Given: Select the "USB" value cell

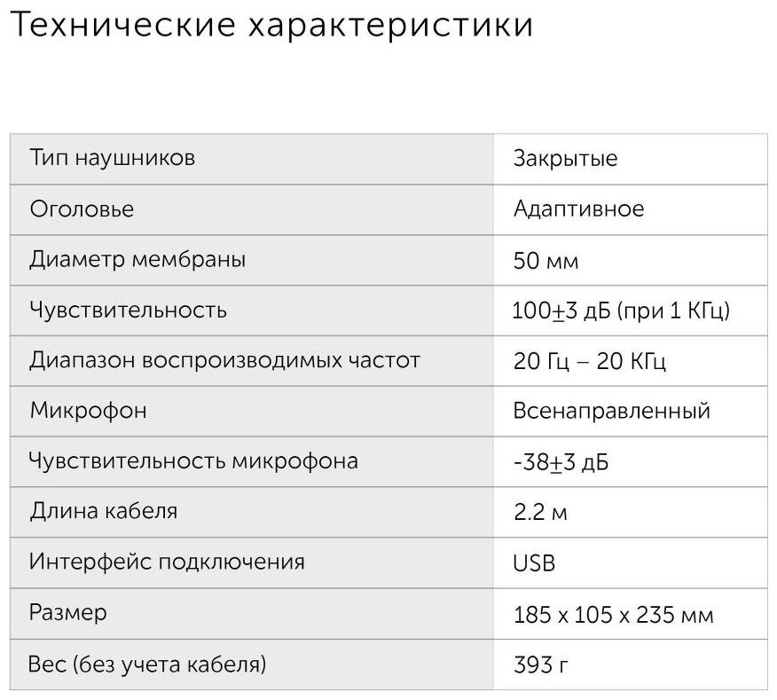Looking at the screenshot, I should (x=534, y=562).
